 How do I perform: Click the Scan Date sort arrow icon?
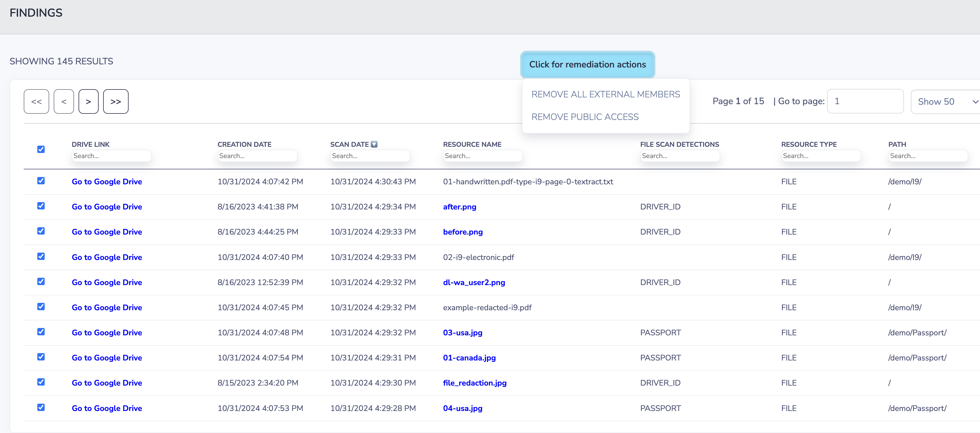click(x=374, y=144)
